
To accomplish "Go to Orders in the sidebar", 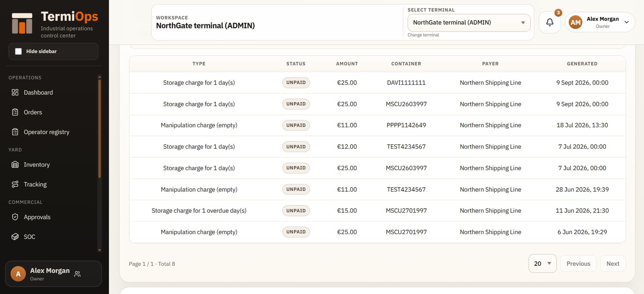I will pyautogui.click(x=33, y=112).
